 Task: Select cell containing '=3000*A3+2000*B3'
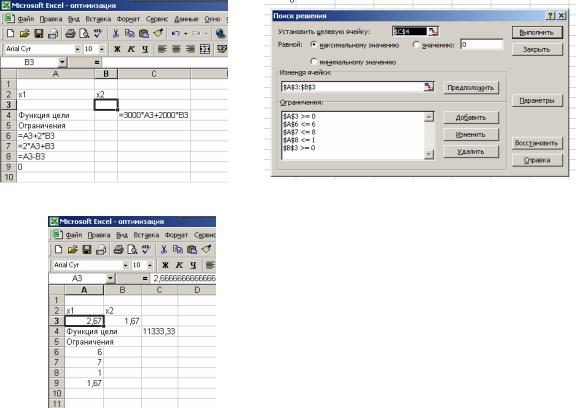[154, 115]
